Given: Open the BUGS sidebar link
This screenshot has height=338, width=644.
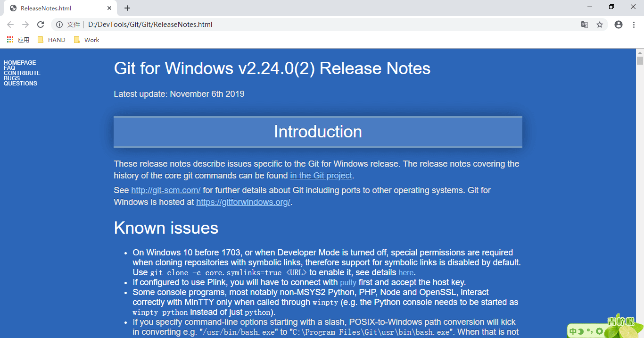Looking at the screenshot, I should 12,78.
